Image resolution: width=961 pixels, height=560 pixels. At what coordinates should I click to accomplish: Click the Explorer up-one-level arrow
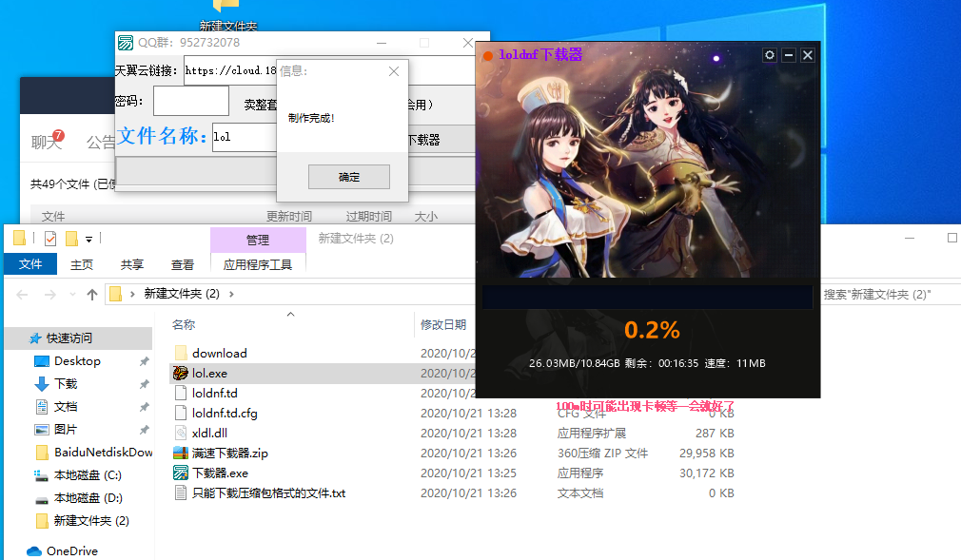[x=92, y=295]
